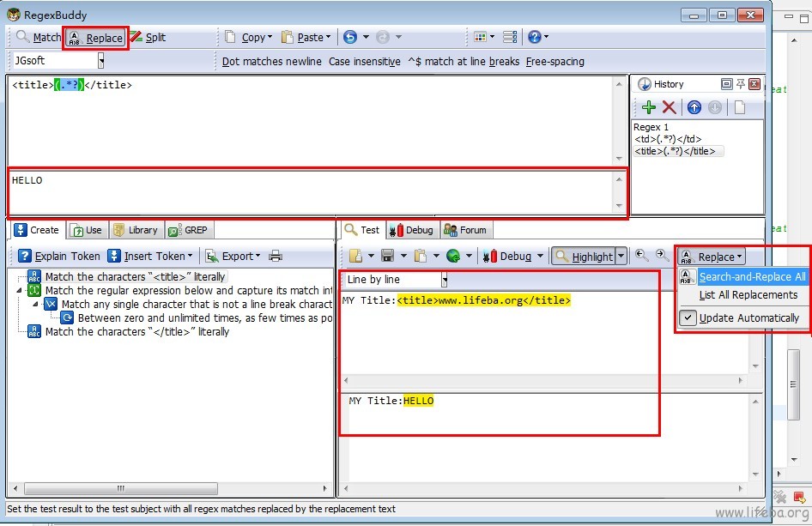Screen dimensions: 812x526
Task: Switch to Replace mode in top toolbar
Action: [x=96, y=38]
